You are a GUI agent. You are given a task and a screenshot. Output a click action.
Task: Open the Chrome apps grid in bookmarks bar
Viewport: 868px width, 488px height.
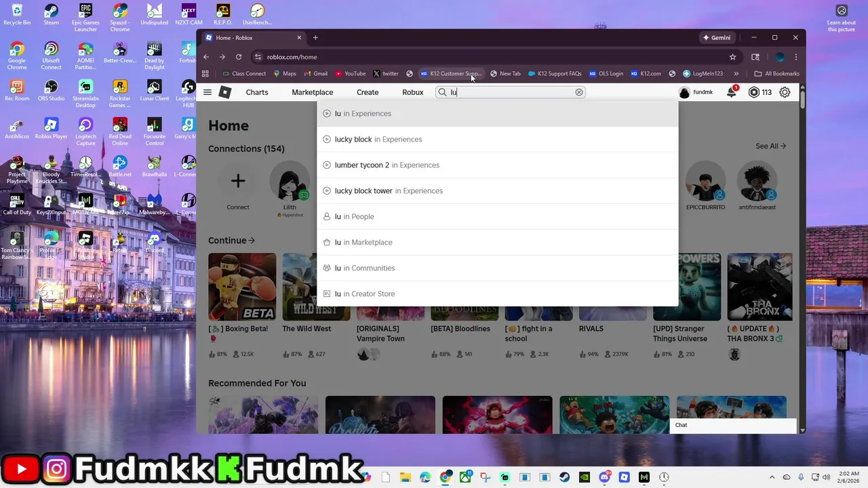click(x=205, y=73)
